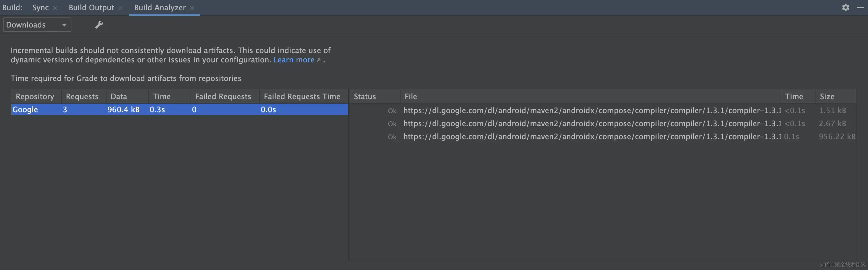868x270 pixels.
Task: Select the Google repository row
Action: point(135,109)
